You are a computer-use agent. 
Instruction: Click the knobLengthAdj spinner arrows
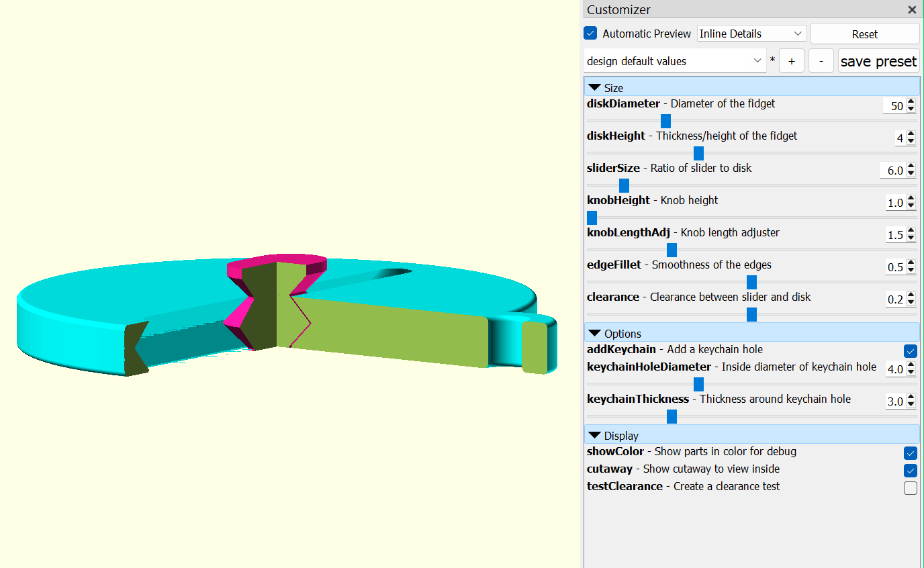[911, 235]
